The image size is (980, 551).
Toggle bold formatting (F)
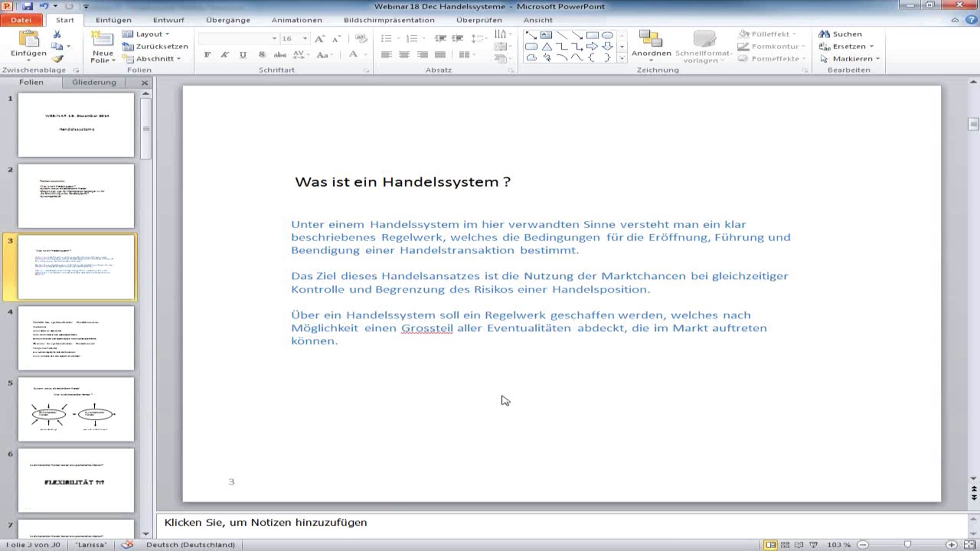[207, 55]
